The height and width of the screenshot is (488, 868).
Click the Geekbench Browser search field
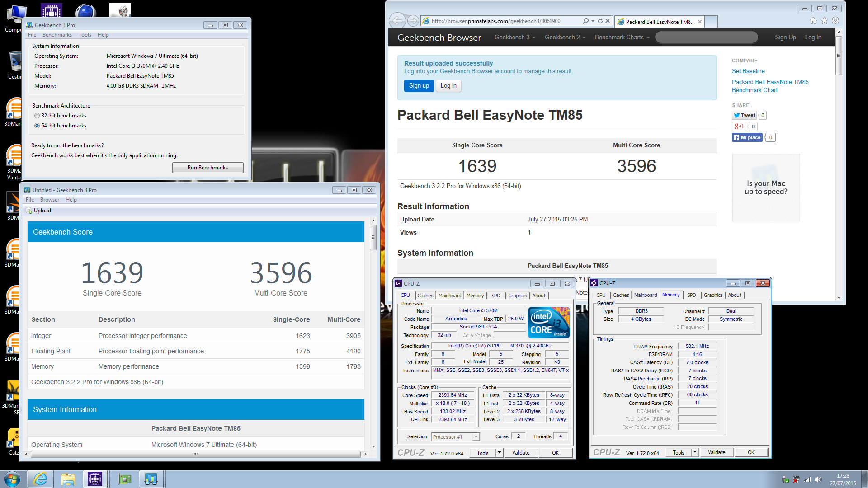pyautogui.click(x=706, y=38)
